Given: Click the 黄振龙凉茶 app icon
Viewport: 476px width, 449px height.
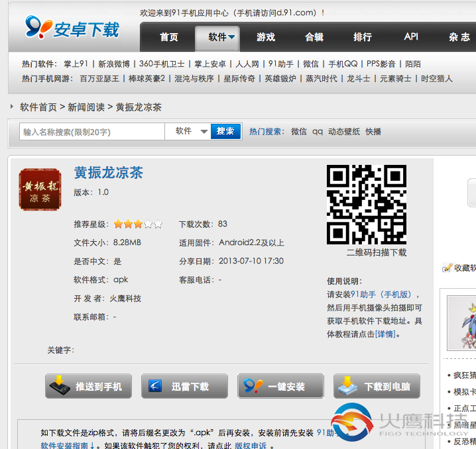Looking at the screenshot, I should point(40,190).
